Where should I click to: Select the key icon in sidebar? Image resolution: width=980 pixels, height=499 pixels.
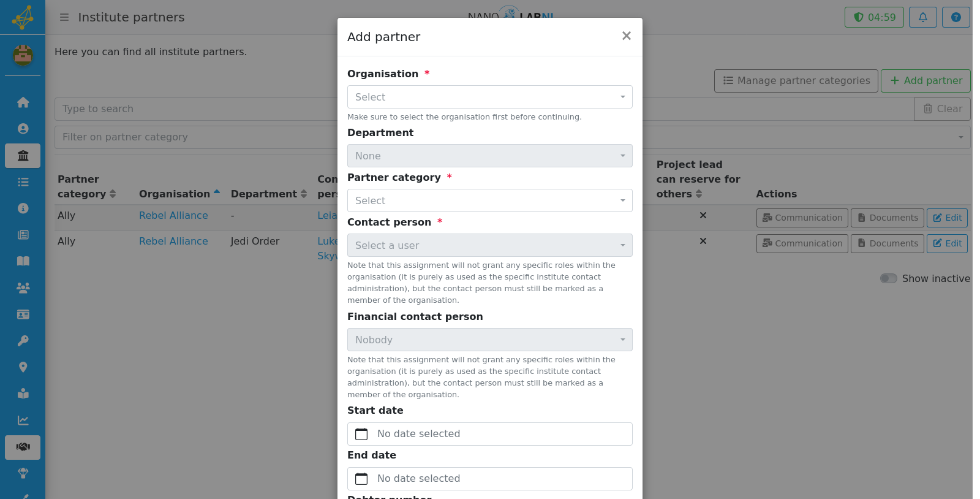pyautogui.click(x=23, y=341)
